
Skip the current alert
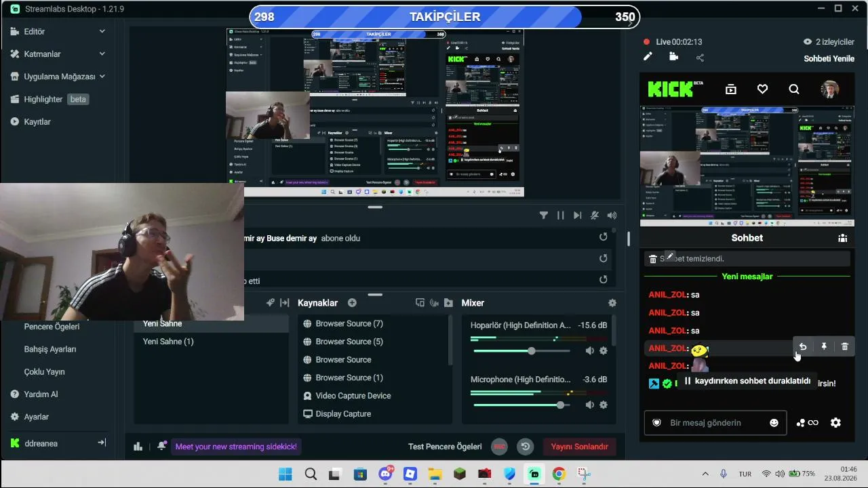(577, 216)
